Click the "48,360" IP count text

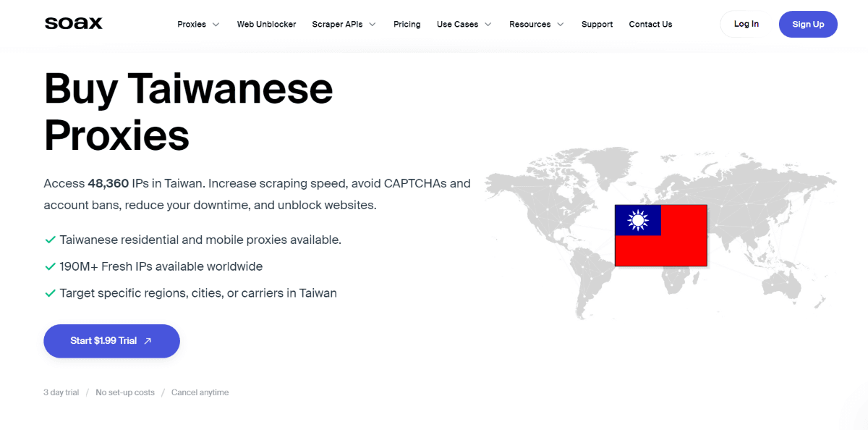[x=108, y=184]
